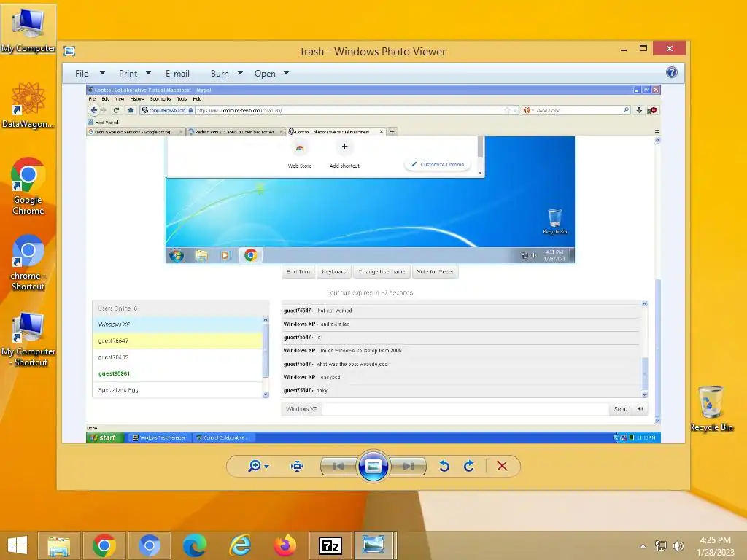Go to the previous picture

click(338, 466)
